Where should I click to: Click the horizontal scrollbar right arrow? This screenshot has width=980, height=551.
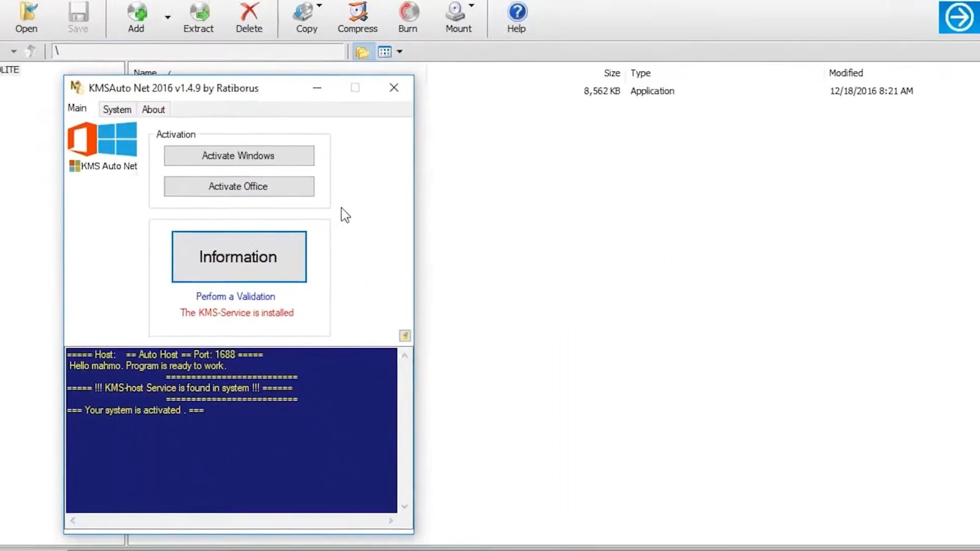coord(391,520)
